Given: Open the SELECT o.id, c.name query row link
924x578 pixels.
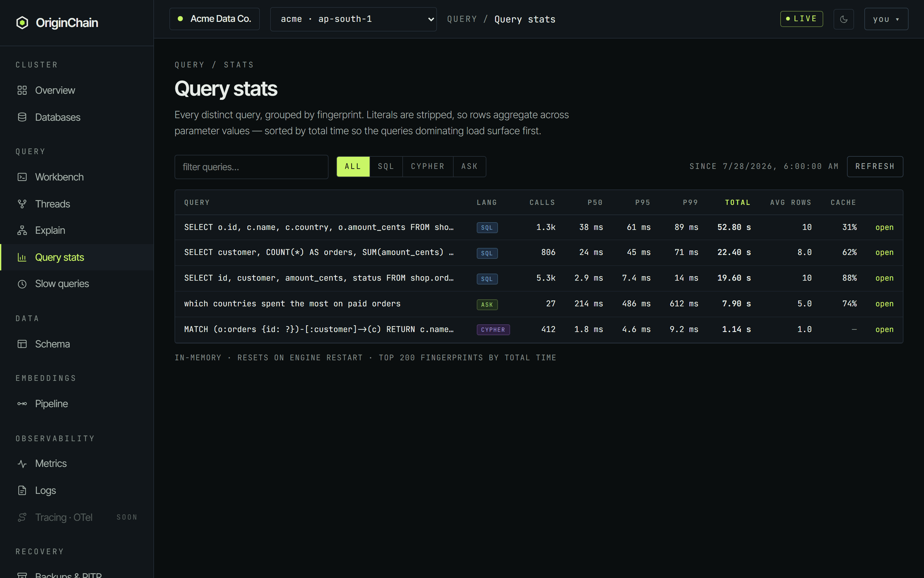Looking at the screenshot, I should [884, 227].
